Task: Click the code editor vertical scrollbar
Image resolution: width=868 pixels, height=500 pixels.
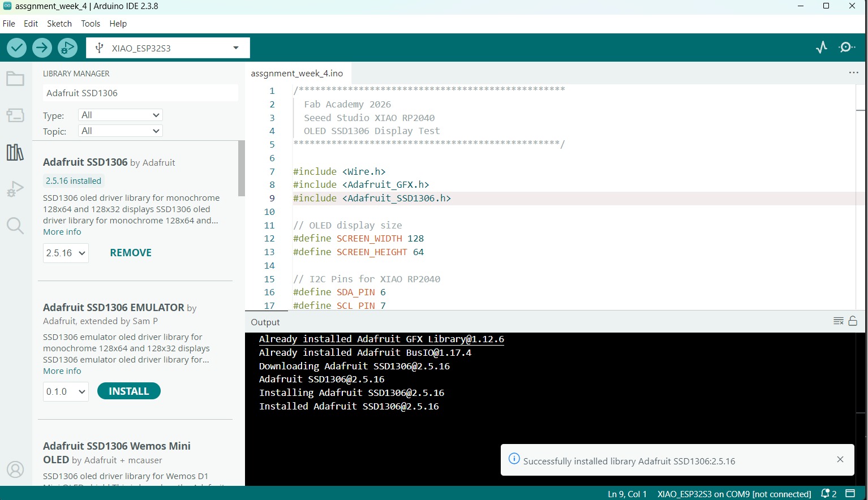Action: 861,196
